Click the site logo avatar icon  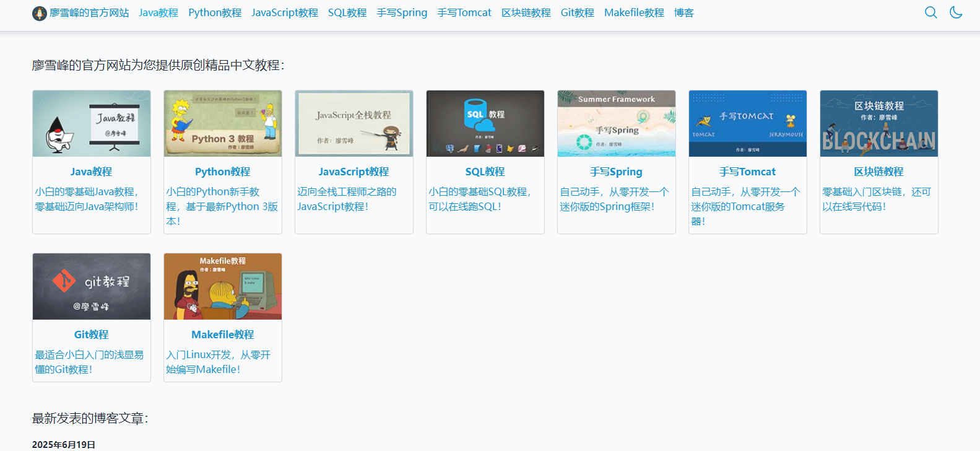(40, 13)
